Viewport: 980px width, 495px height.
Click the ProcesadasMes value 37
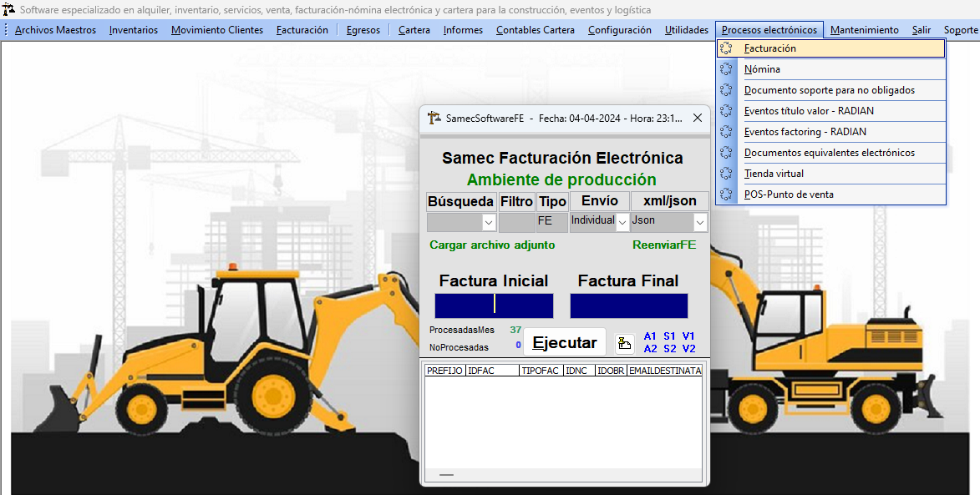[515, 330]
